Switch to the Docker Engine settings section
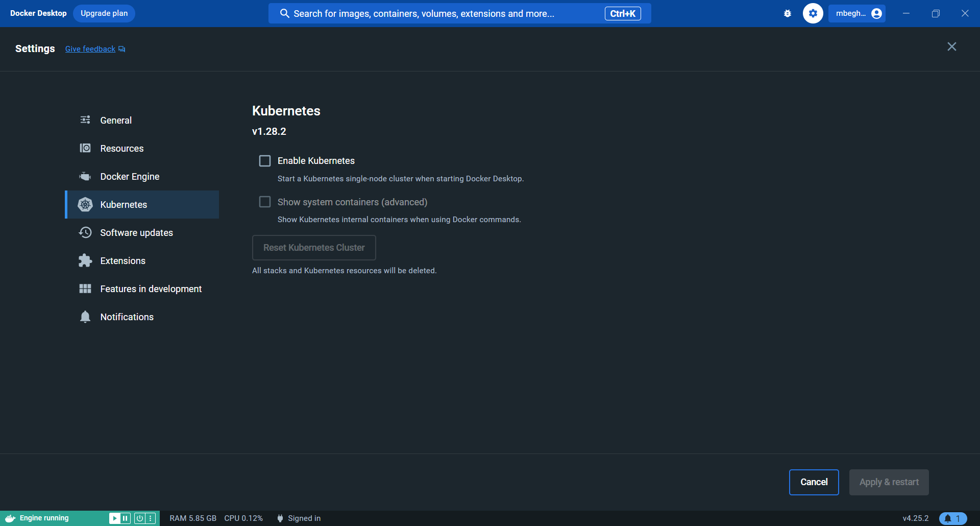The width and height of the screenshot is (980, 526). (129, 176)
